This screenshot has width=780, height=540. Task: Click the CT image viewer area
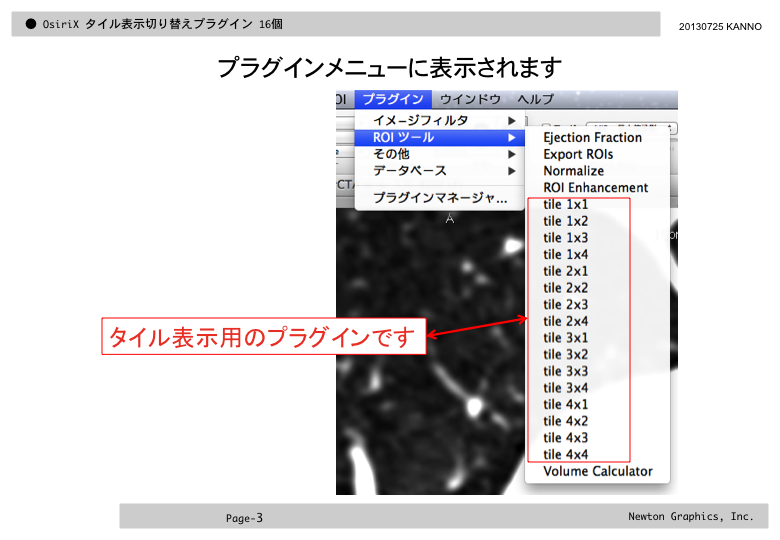click(430, 420)
